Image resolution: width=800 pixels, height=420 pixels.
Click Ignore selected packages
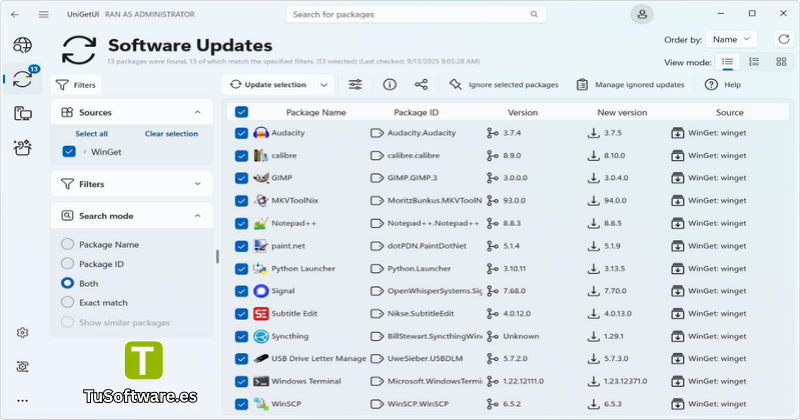(x=504, y=85)
